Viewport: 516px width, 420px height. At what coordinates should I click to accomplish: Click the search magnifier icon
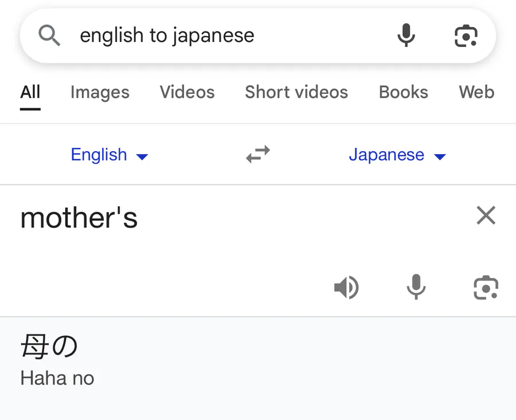pos(49,35)
